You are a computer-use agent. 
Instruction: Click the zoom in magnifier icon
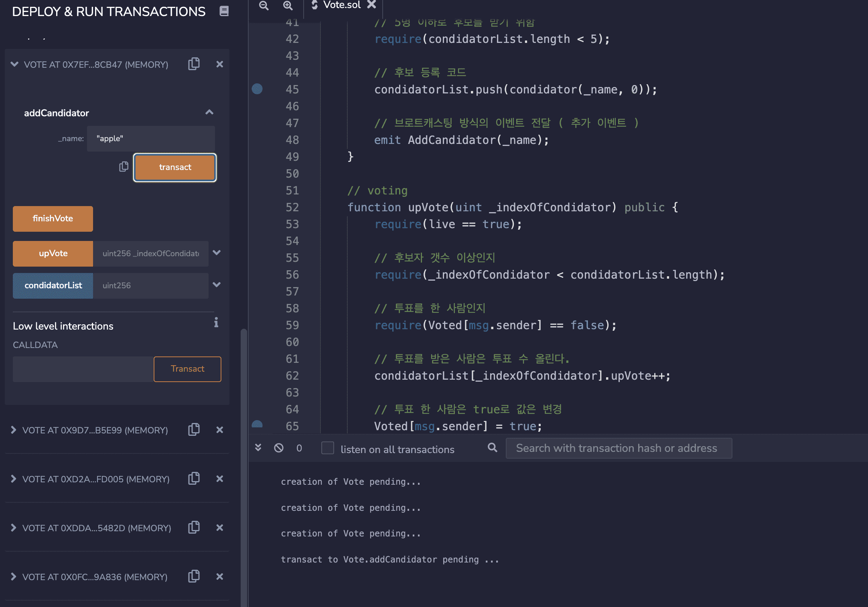(288, 5)
